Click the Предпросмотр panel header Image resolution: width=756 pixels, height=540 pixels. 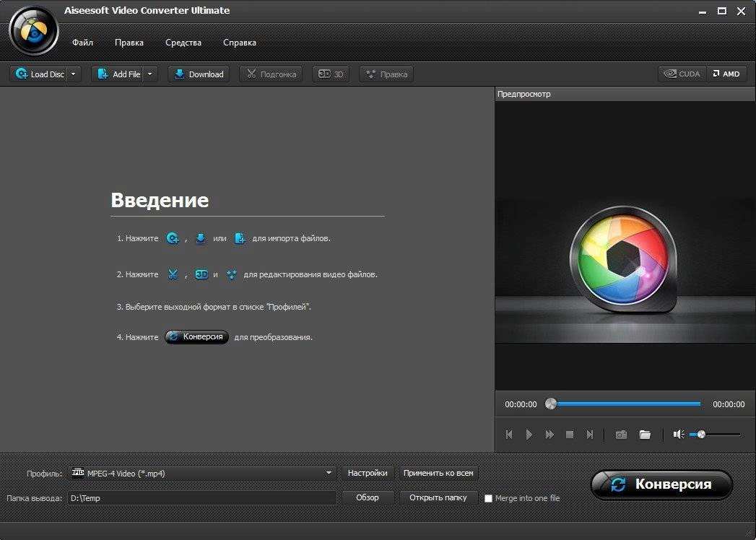click(x=625, y=94)
